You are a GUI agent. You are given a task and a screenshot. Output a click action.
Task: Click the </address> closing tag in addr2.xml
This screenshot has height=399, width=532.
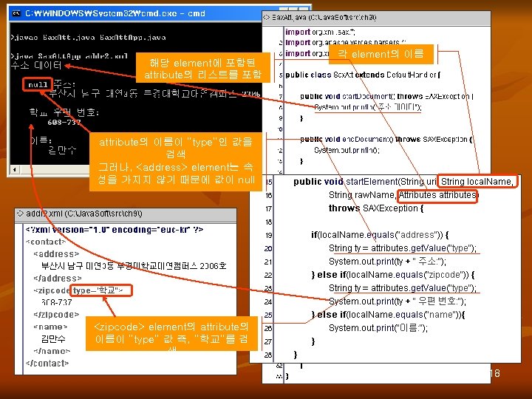tap(58, 279)
